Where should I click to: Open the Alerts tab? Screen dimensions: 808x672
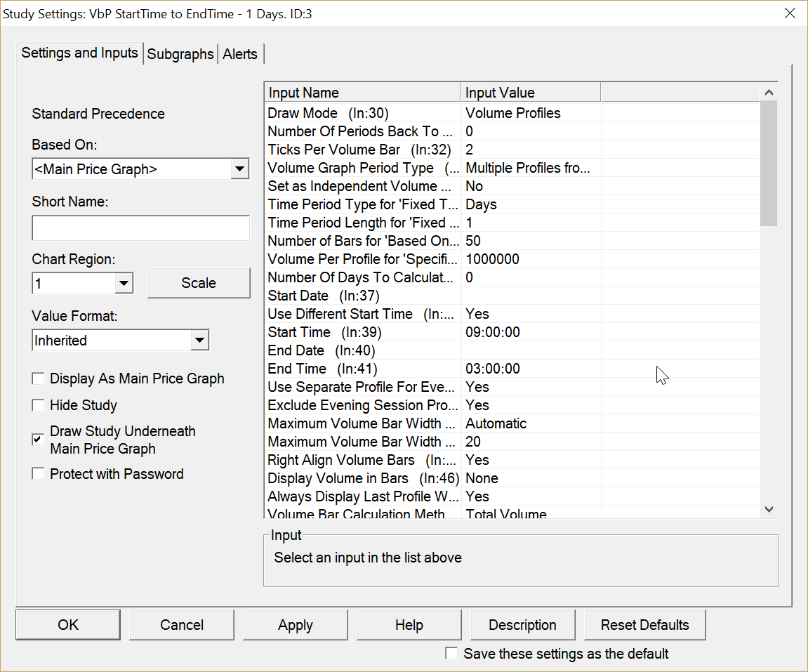(x=240, y=54)
